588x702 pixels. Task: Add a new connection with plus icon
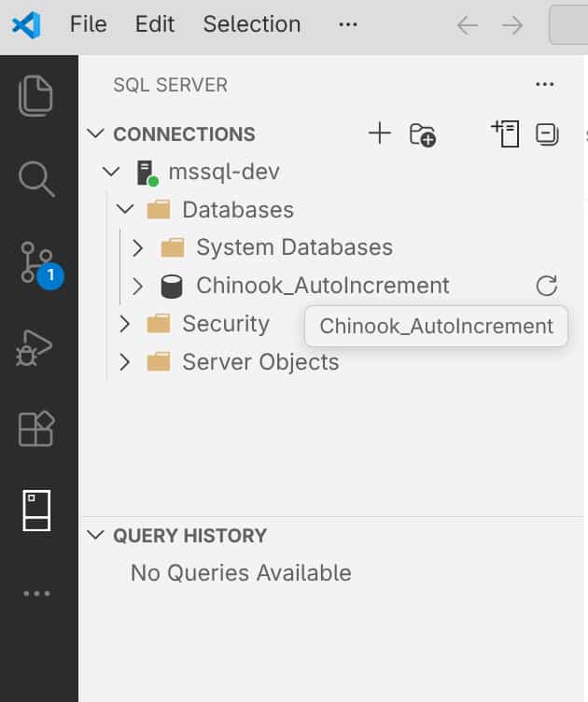coord(380,133)
